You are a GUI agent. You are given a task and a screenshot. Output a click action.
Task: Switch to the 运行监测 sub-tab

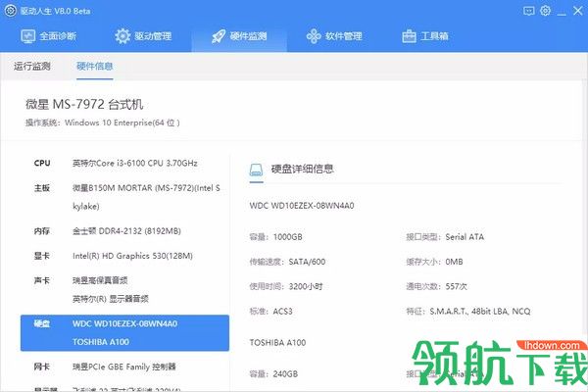[x=32, y=66]
